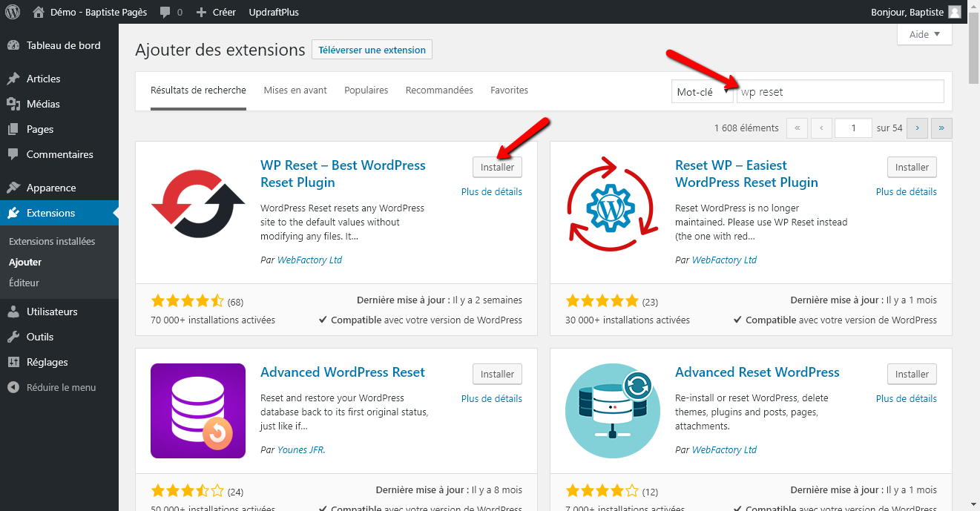Open the Réglages menu
This screenshot has height=511, width=980.
(59, 362)
